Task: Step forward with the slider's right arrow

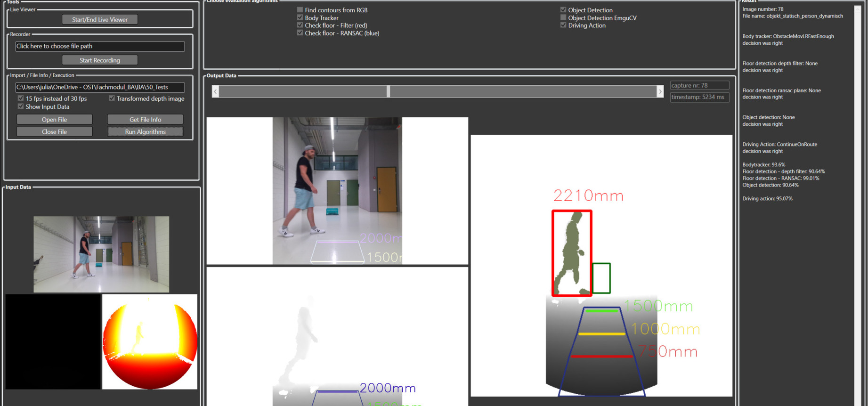Action: (x=660, y=91)
